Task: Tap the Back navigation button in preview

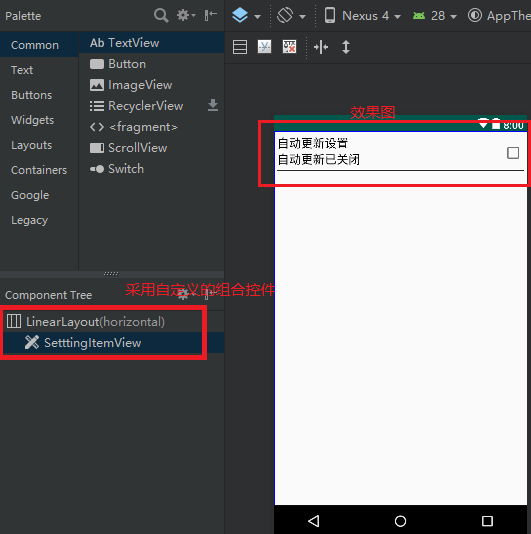Action: [x=314, y=521]
